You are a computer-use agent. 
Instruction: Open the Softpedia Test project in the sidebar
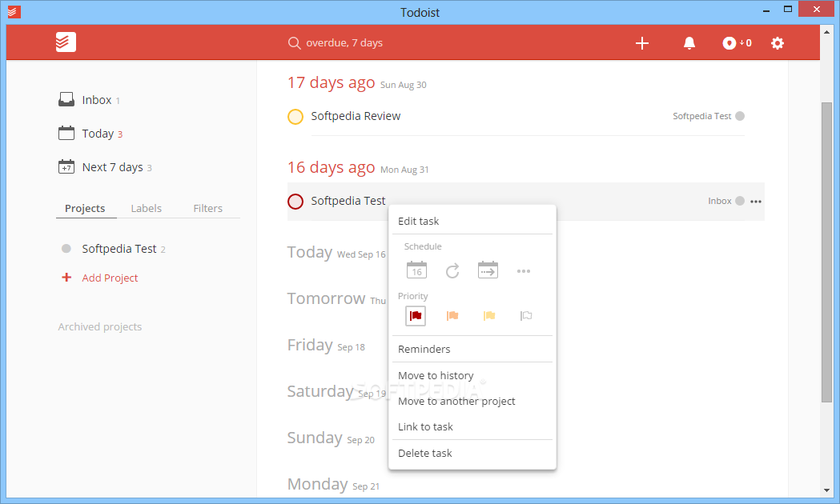[x=119, y=249]
